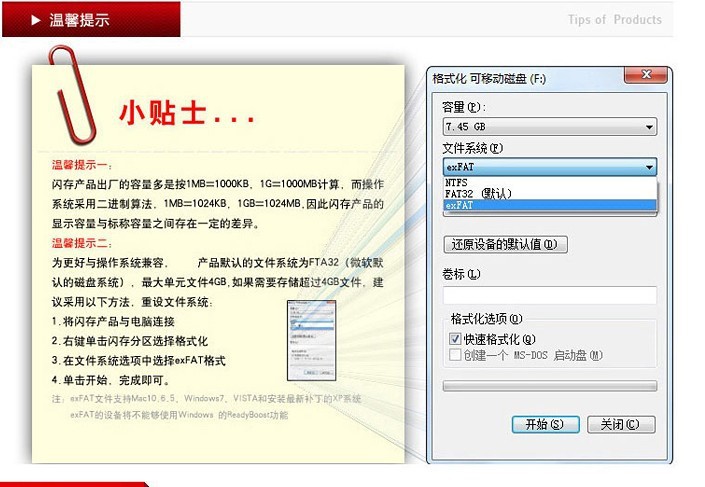The image size is (705, 487).
Task: Open the capacity dropdown showing 7.45 GB
Action: pos(549,127)
